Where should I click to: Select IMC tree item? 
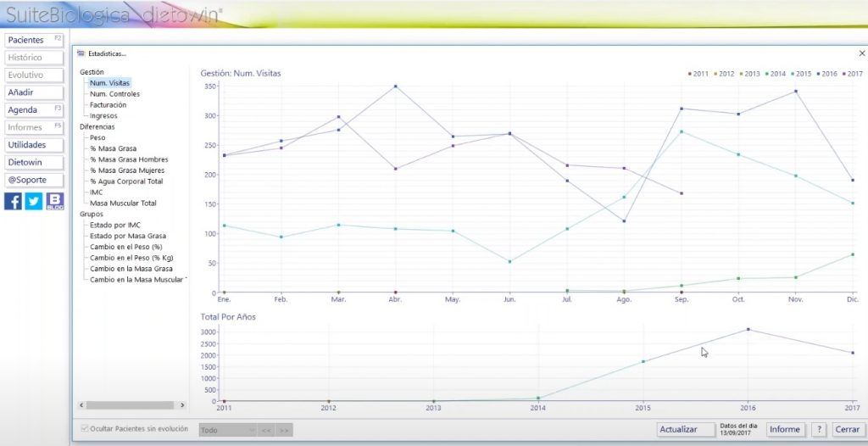tap(97, 192)
